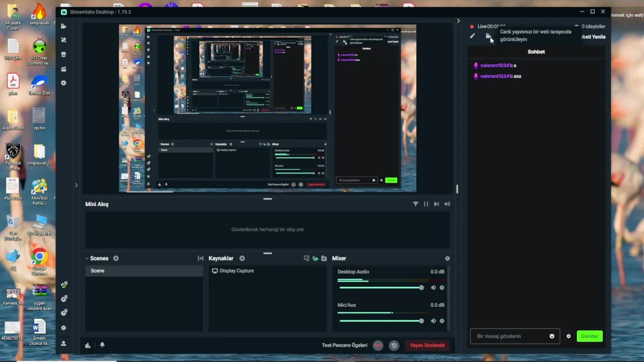The height and width of the screenshot is (362, 644).
Task: Select the simplewall desktop shortcut with flame icon
Action: tap(39, 15)
